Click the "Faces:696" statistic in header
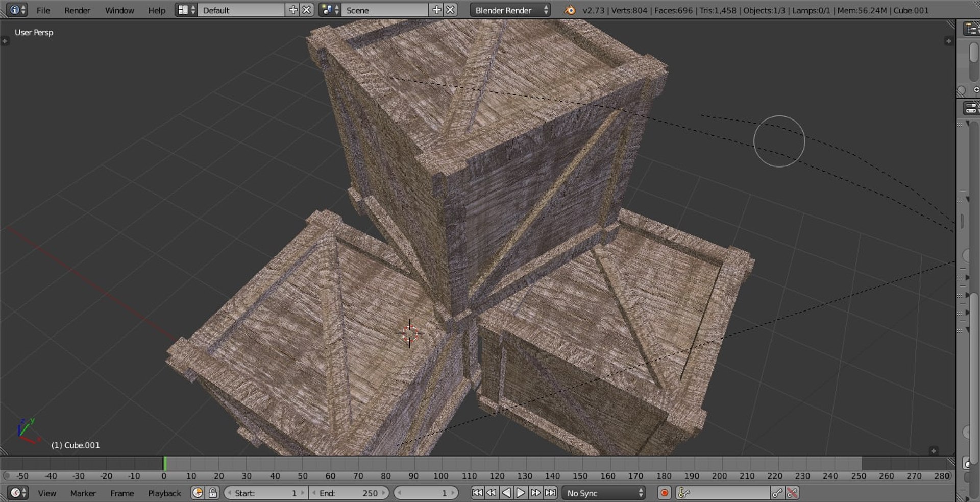The image size is (980, 502). tap(674, 10)
